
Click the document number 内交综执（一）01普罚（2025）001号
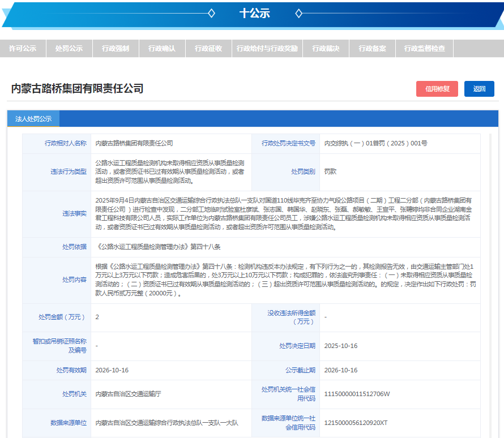pyautogui.click(x=375, y=144)
